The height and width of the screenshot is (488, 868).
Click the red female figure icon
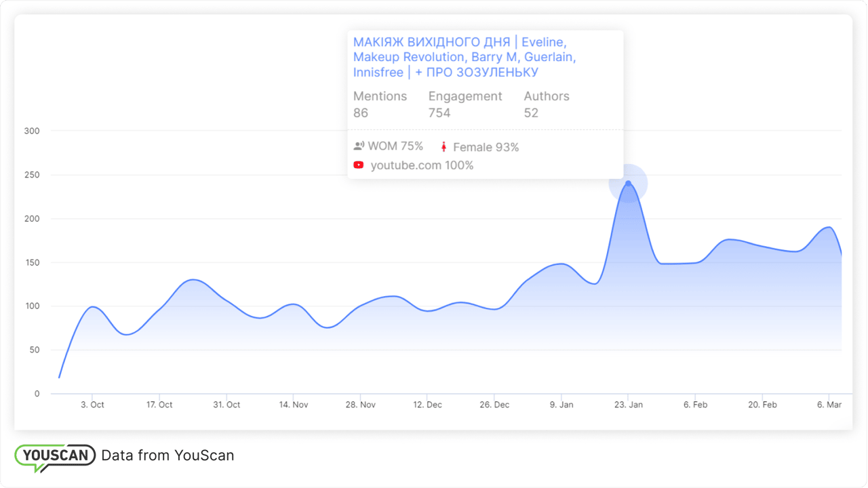444,147
